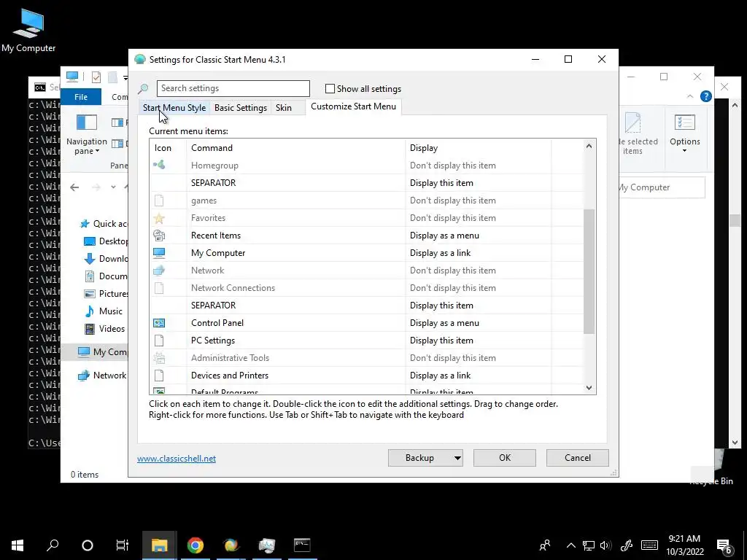
Task: Switch to Basic Settings tab
Action: click(x=241, y=108)
